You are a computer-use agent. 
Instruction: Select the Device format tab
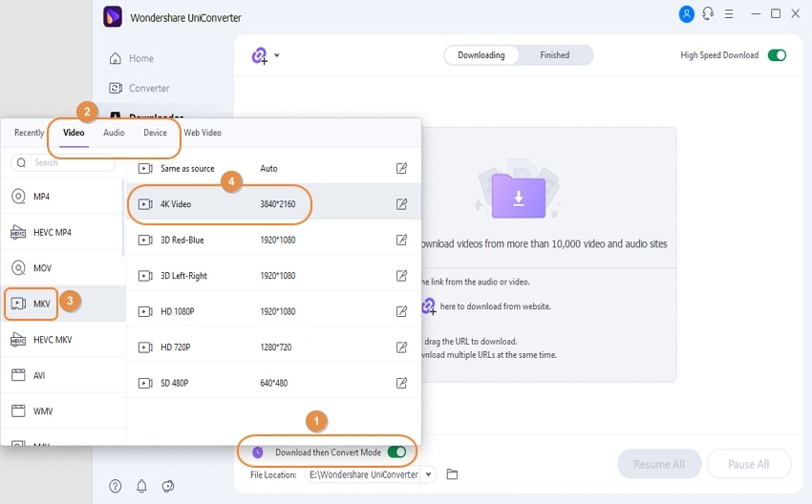point(156,133)
